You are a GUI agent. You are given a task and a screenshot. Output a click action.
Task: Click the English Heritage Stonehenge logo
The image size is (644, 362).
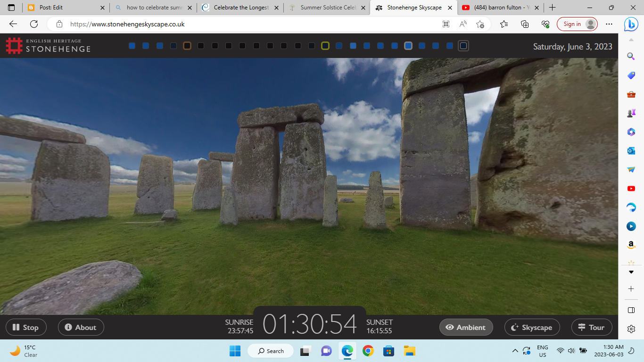48,46
